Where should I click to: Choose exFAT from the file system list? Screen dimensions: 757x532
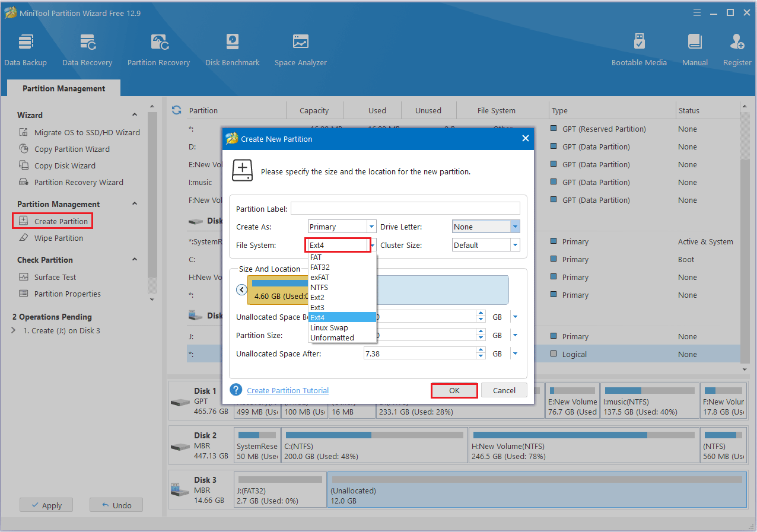pyautogui.click(x=342, y=278)
